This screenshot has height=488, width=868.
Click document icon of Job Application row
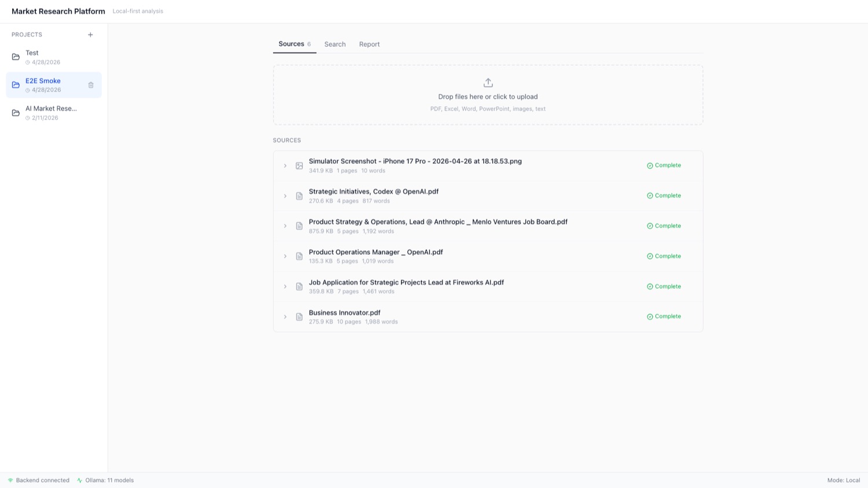(x=299, y=287)
